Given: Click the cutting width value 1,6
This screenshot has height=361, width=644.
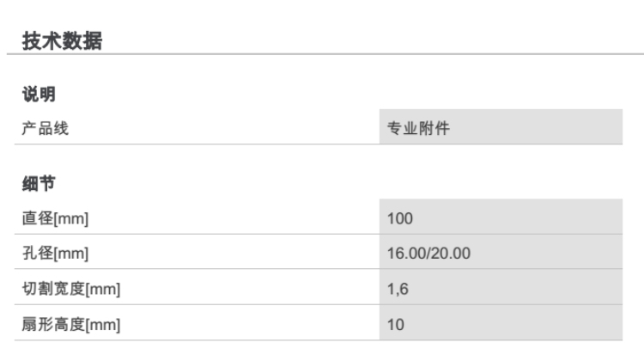Looking at the screenshot, I should point(398,290).
